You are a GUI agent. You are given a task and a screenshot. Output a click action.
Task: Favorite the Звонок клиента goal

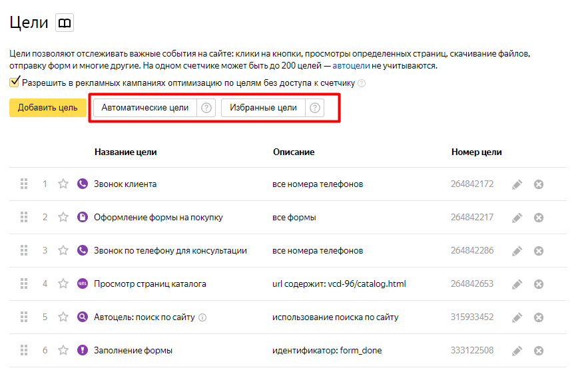63,184
